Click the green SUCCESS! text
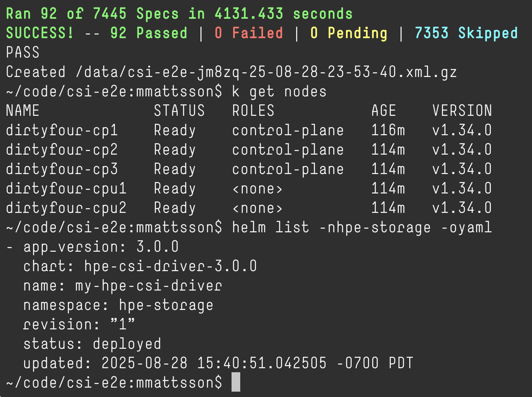 point(40,33)
